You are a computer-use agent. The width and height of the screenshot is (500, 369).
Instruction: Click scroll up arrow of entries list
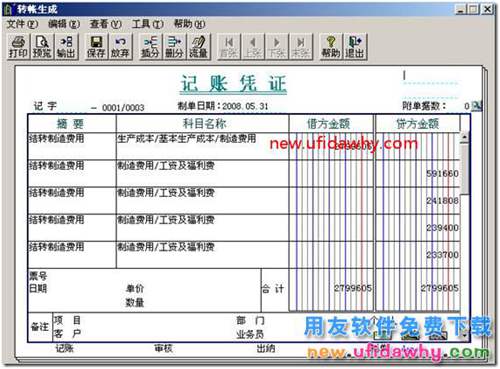(x=465, y=137)
